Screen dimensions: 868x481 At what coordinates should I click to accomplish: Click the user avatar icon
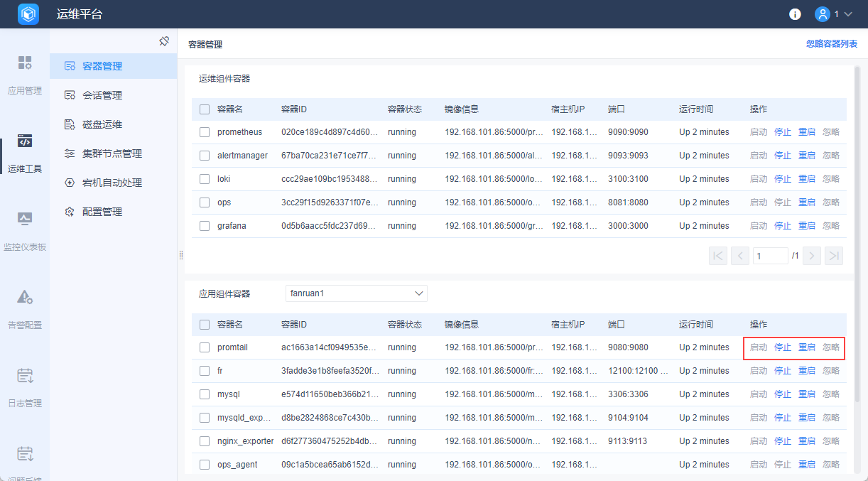(823, 14)
